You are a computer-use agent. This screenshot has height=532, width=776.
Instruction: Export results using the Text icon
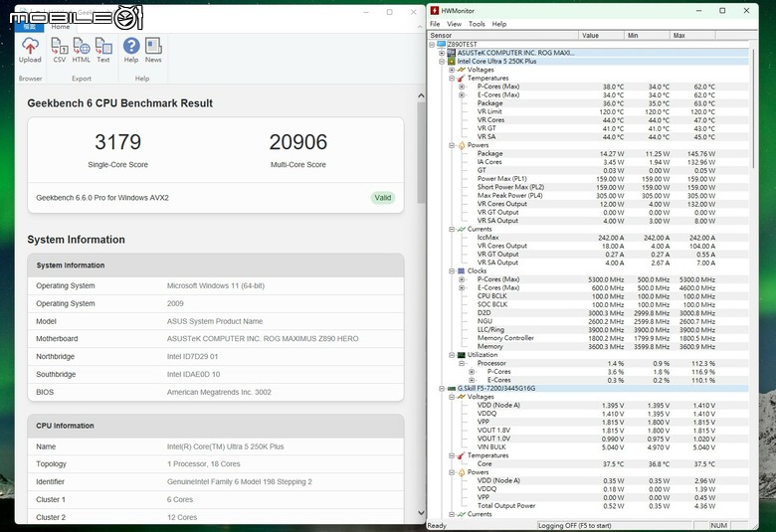pyautogui.click(x=103, y=46)
